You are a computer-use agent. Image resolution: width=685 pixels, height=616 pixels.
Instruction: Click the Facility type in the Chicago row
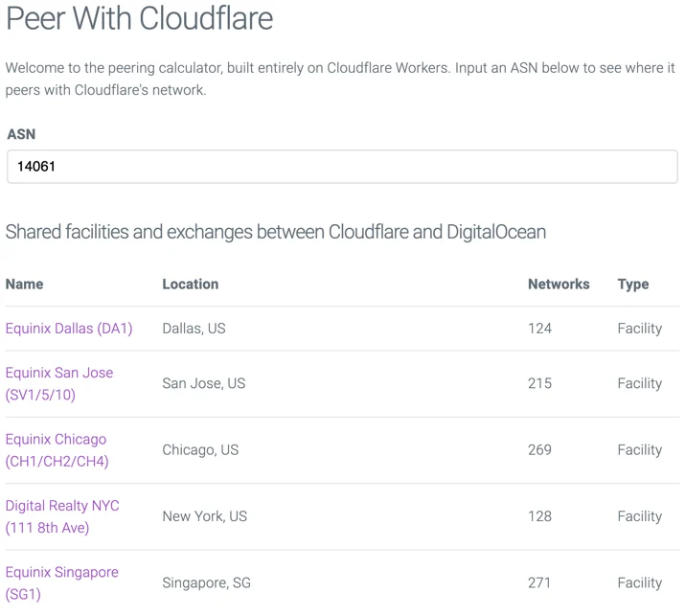coord(640,450)
